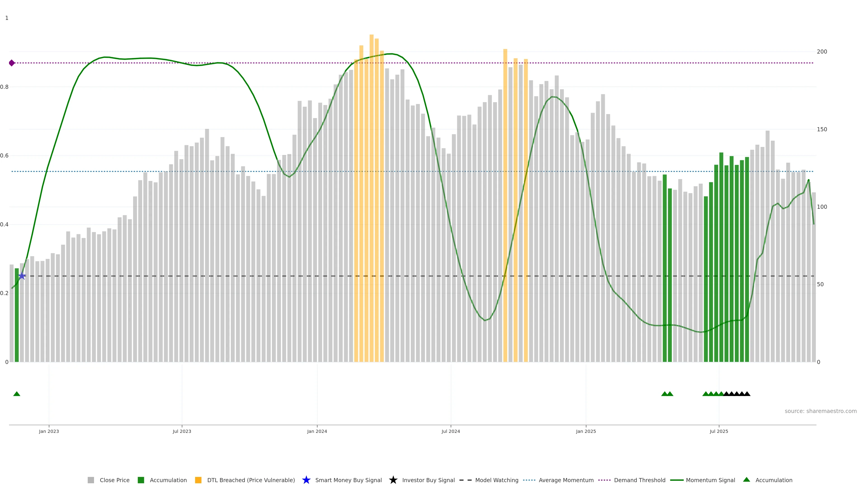Click the tallest orange DTL breached bar

coord(371,198)
